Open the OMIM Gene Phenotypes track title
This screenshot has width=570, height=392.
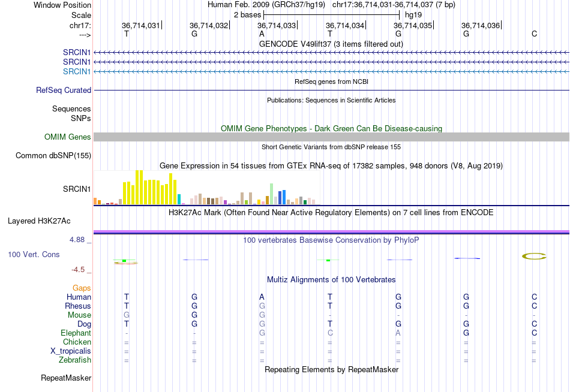(x=331, y=129)
